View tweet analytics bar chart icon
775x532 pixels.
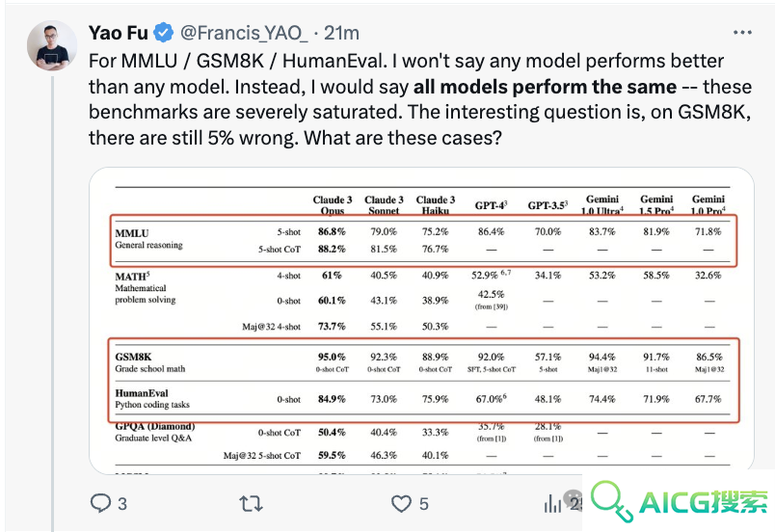[552, 504]
